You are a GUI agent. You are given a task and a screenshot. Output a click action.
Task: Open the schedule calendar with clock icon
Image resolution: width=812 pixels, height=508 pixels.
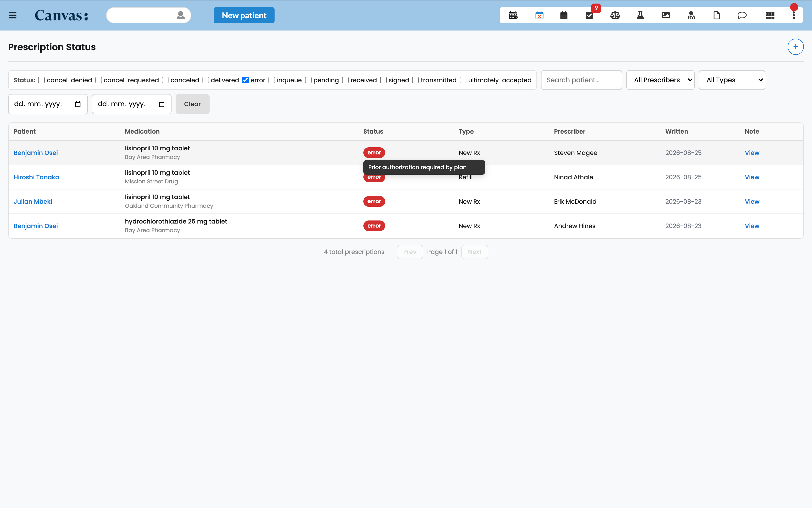tap(513, 15)
